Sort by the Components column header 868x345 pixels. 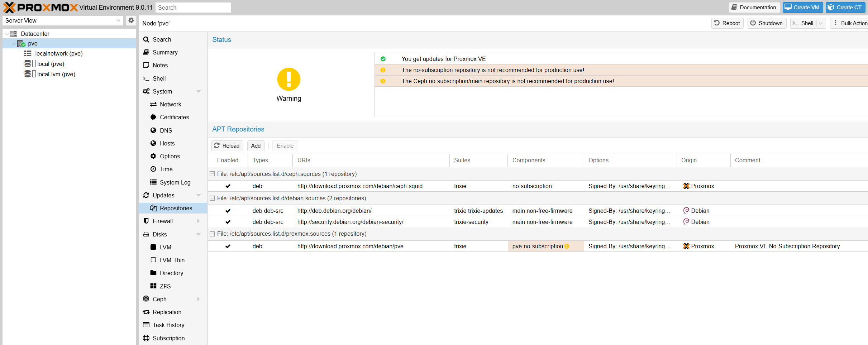click(x=545, y=160)
